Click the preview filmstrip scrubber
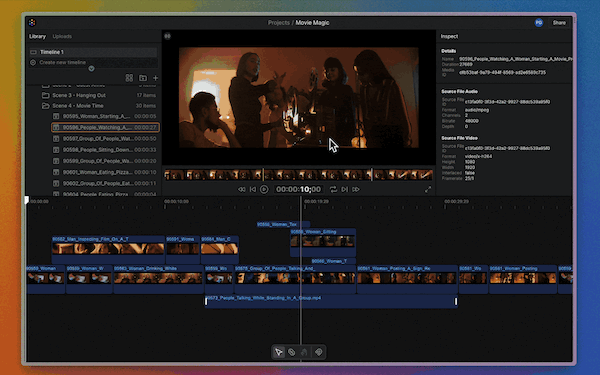Viewport: 600px width, 375px height. coord(298,175)
